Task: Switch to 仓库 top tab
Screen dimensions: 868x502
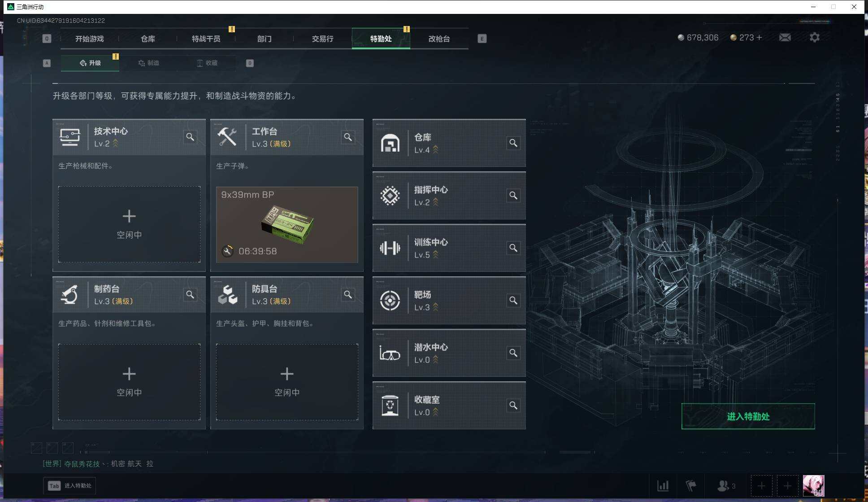Action: (x=148, y=39)
